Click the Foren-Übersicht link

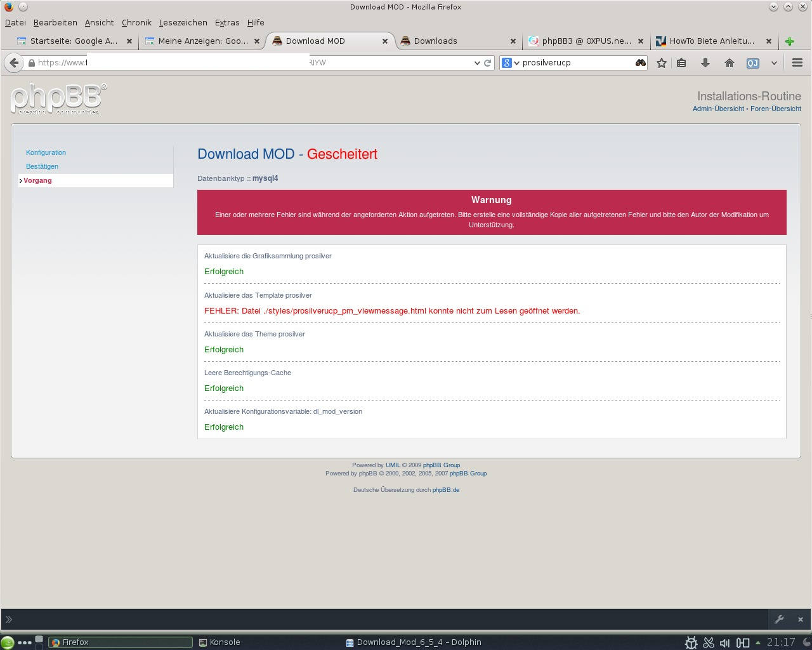(775, 109)
